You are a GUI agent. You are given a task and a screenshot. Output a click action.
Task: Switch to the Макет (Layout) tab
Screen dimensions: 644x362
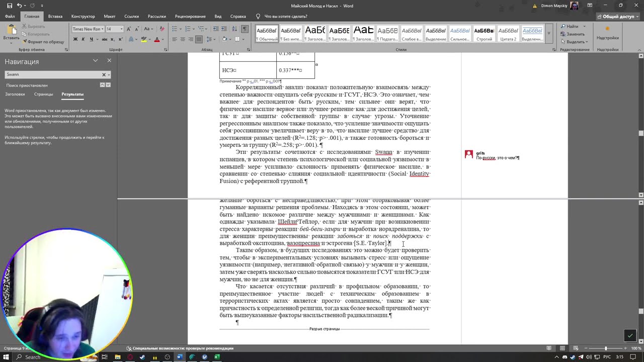click(x=110, y=16)
